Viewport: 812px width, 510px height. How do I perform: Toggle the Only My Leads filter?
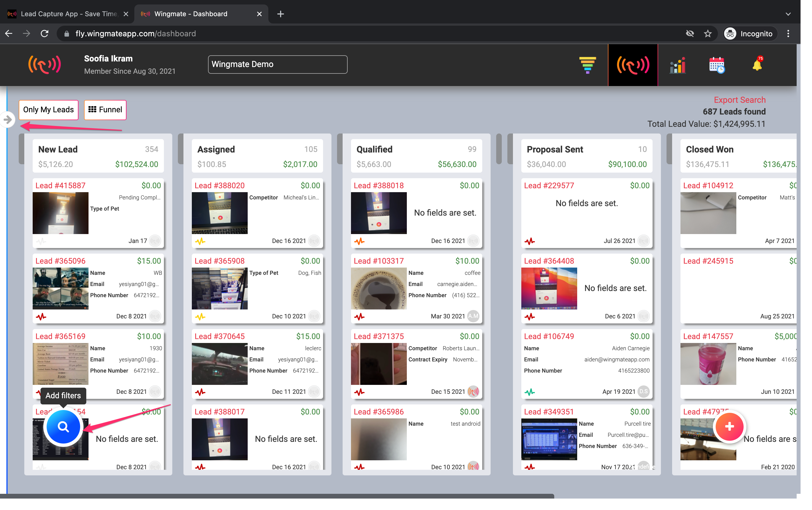[x=49, y=109]
